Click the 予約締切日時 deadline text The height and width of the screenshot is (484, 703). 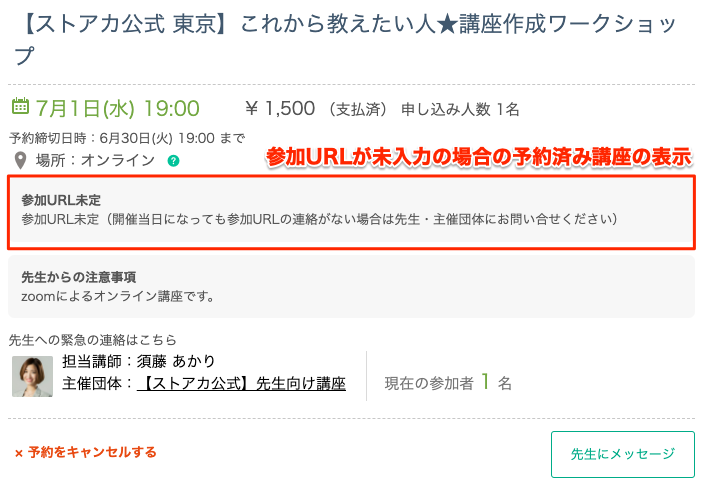coord(127,138)
